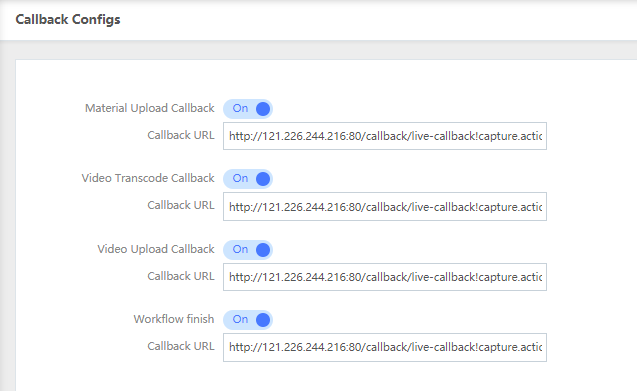This screenshot has height=391, width=637.
Task: Click the Callback Configs page heading
Action: [68, 20]
